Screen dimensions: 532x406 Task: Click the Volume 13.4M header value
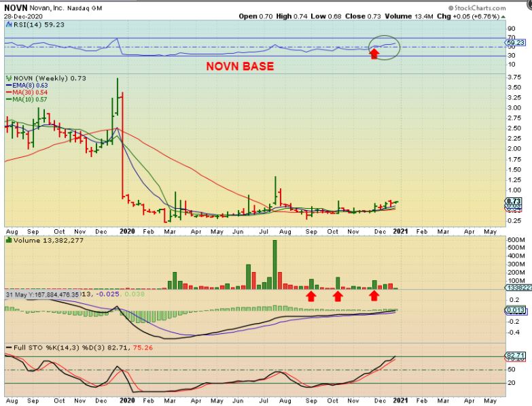pos(408,16)
